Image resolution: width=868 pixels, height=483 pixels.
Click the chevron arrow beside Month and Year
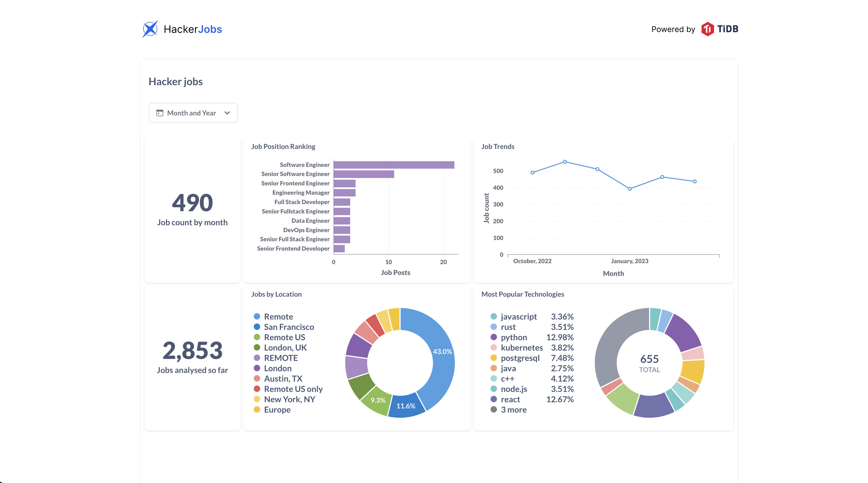[x=227, y=113]
